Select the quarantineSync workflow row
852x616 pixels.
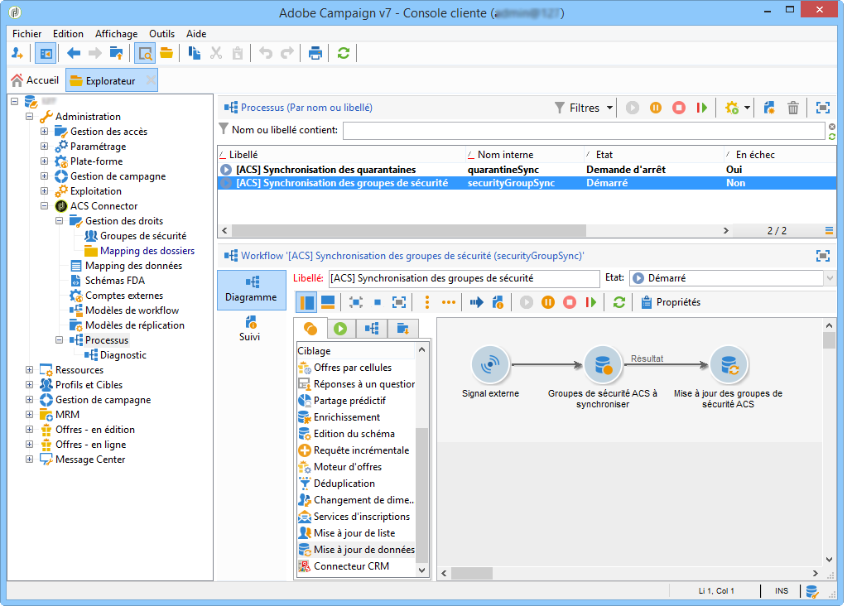pyautogui.click(x=527, y=170)
